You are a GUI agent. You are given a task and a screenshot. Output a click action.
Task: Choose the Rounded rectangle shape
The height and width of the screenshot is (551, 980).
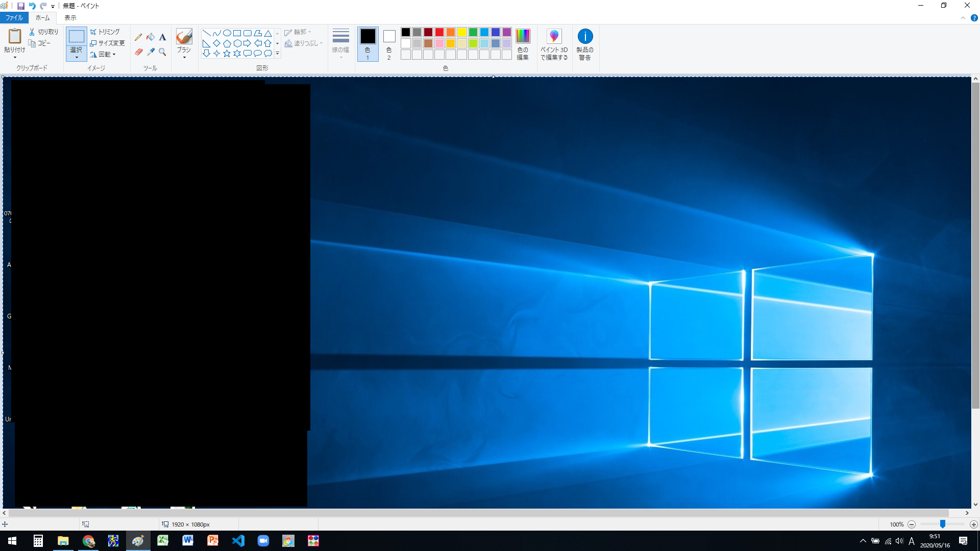point(248,33)
